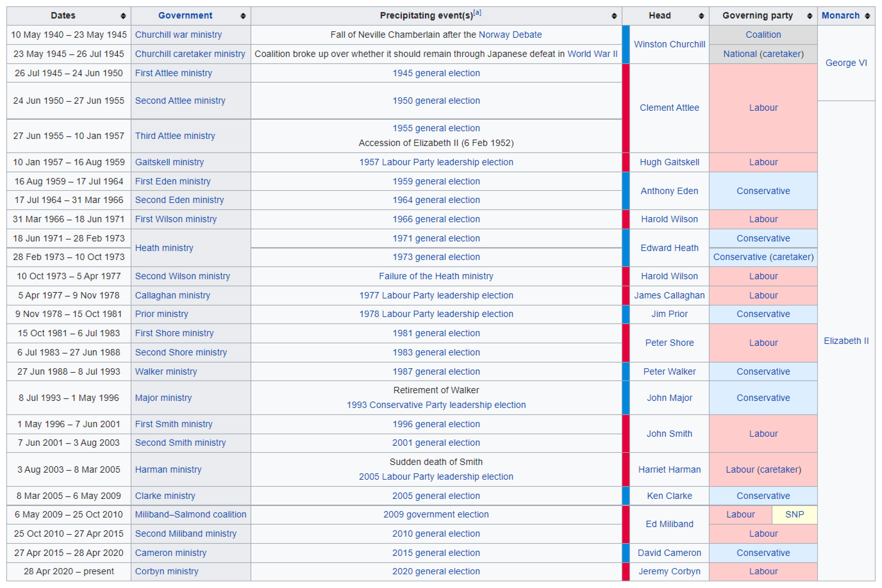The width and height of the screenshot is (882, 588).
Task: Sort by Monarch column sort arrows
Action: (867, 16)
